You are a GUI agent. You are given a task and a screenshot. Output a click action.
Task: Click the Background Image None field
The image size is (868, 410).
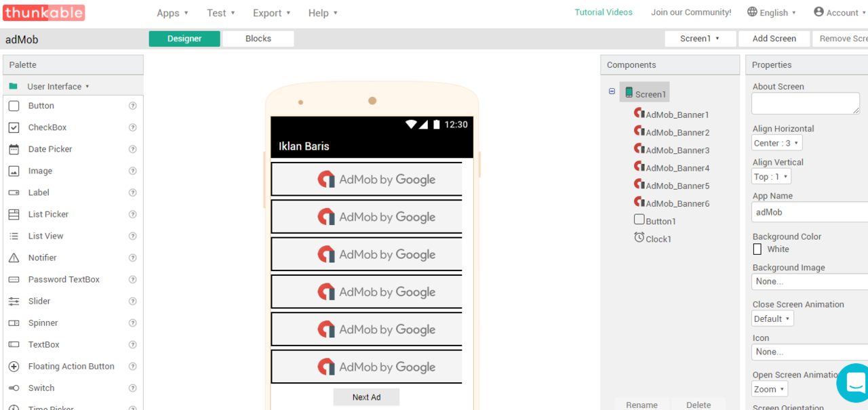coord(810,281)
